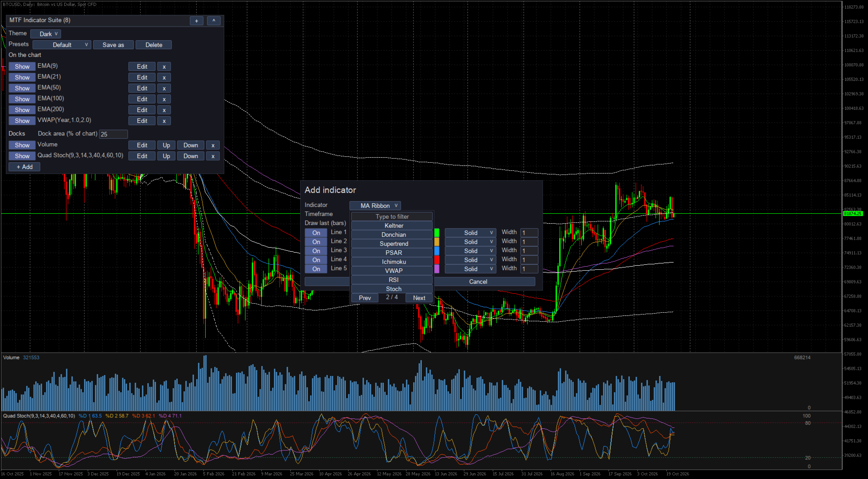Go to Next page of indicator list

click(x=419, y=298)
